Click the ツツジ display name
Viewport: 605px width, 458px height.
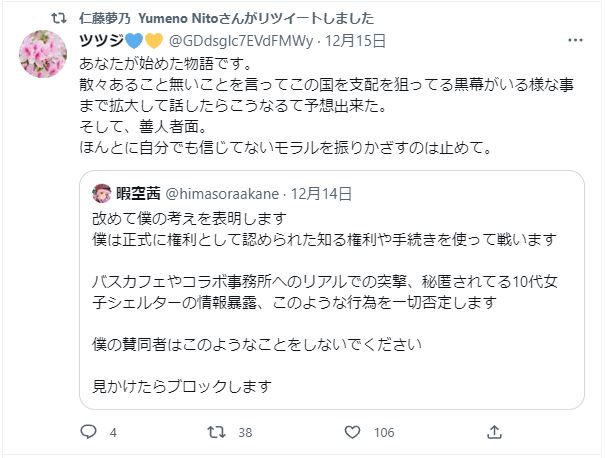(x=100, y=40)
